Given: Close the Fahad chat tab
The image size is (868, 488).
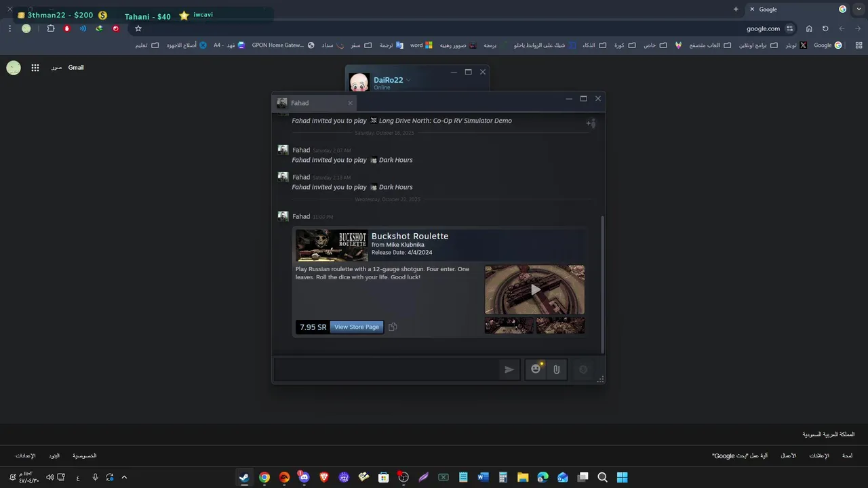Looking at the screenshot, I should [350, 103].
